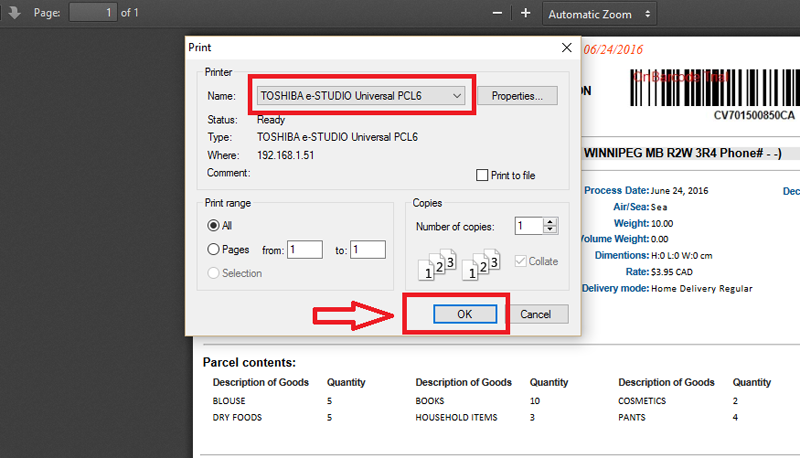Click printer address 192.168.1.51
800x458 pixels.
[286, 155]
